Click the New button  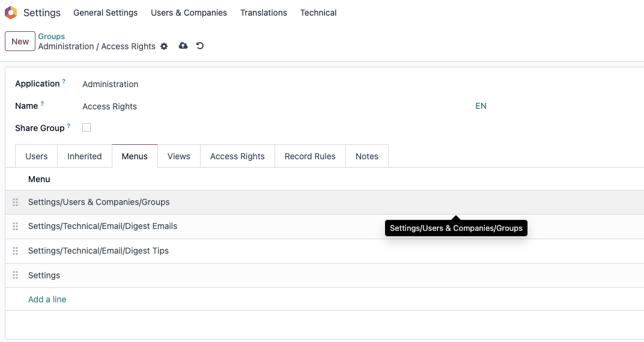20,41
